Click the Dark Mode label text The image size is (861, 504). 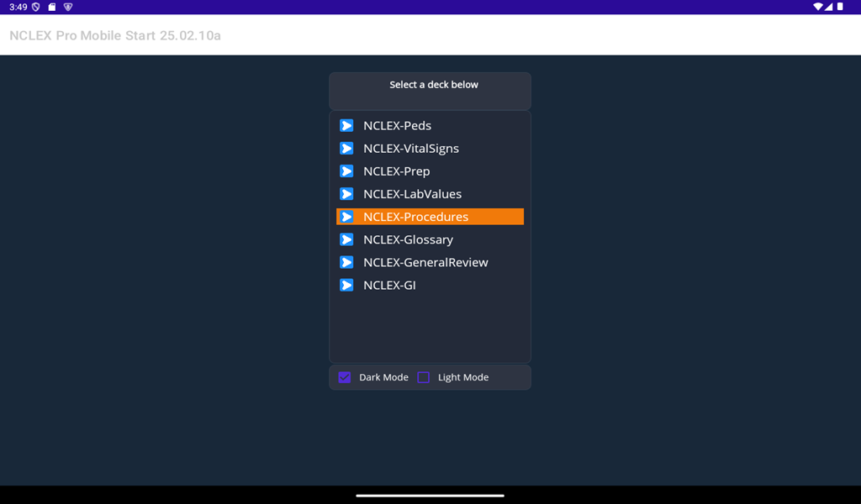383,377
